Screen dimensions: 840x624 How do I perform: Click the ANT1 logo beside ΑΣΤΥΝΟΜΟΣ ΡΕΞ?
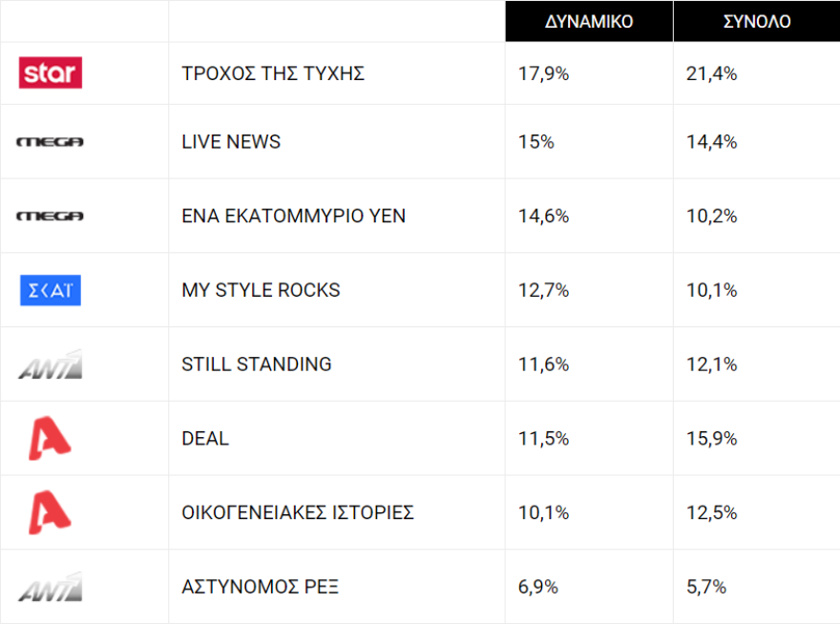coord(51,587)
